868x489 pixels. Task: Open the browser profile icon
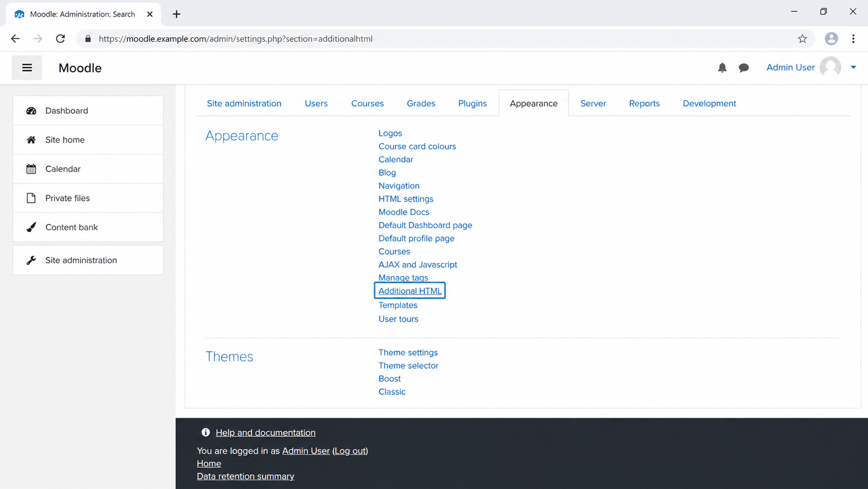831,38
